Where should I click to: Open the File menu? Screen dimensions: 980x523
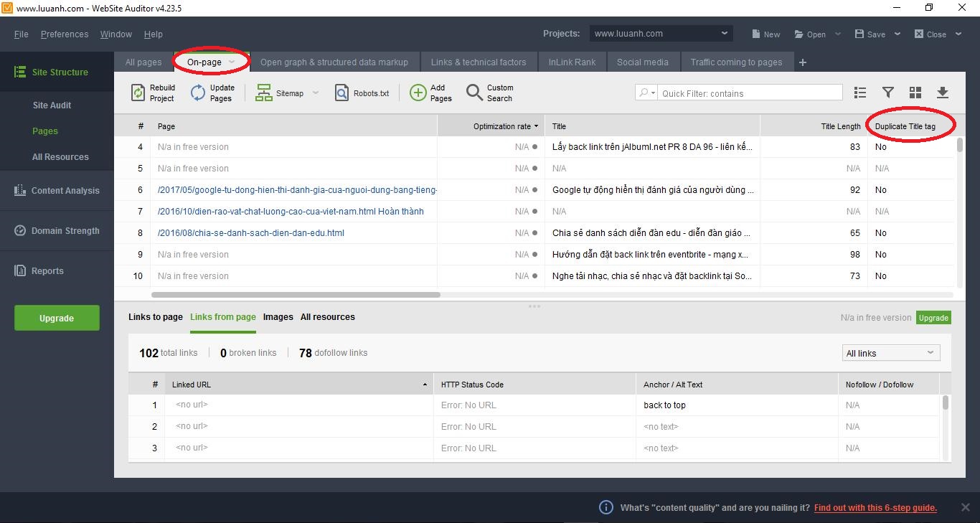pos(22,34)
